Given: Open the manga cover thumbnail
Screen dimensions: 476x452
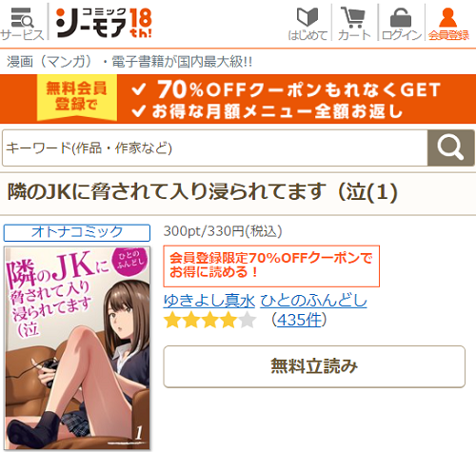Looking at the screenshot, I should [x=77, y=348].
